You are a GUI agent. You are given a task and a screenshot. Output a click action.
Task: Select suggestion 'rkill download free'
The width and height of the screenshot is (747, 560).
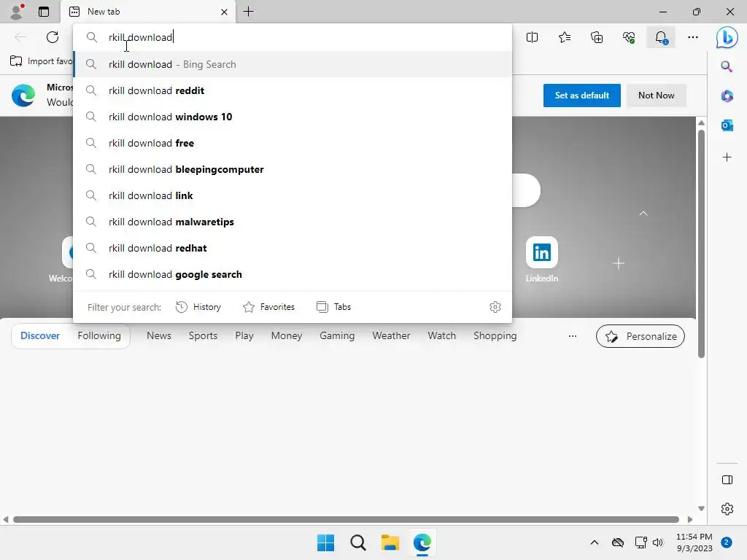293,143
